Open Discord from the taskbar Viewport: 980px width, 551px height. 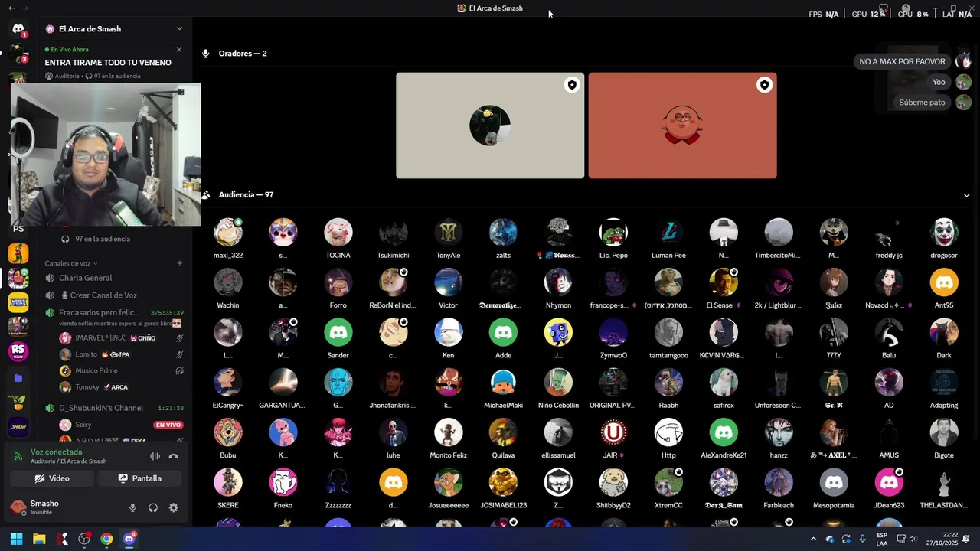(x=129, y=539)
